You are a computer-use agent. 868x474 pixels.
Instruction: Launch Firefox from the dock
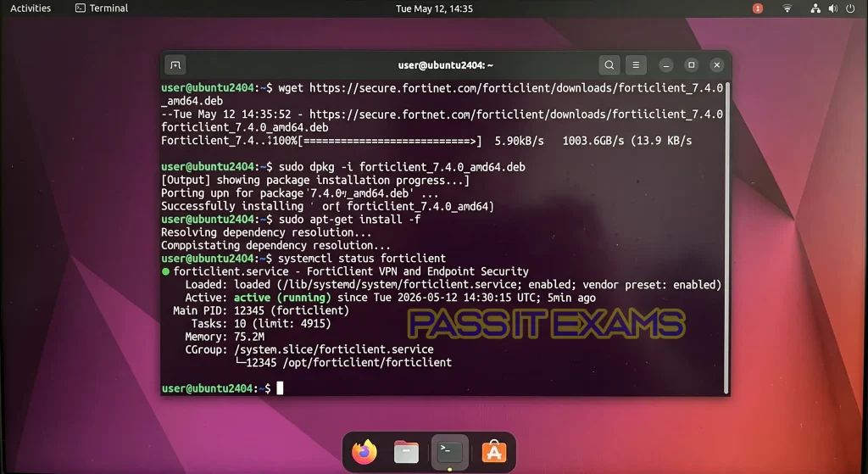coord(364,453)
